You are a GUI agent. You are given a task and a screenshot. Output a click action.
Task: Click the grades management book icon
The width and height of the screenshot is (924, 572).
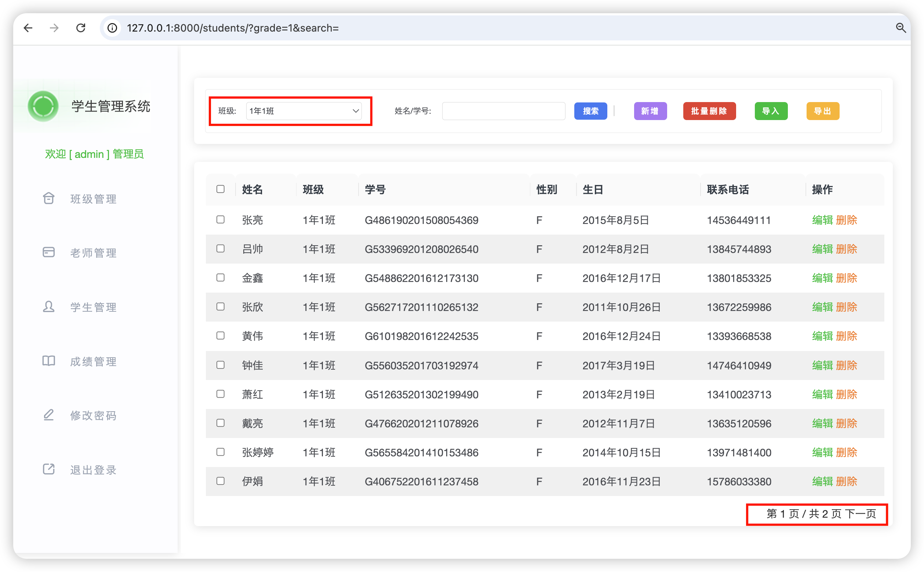[x=49, y=361]
